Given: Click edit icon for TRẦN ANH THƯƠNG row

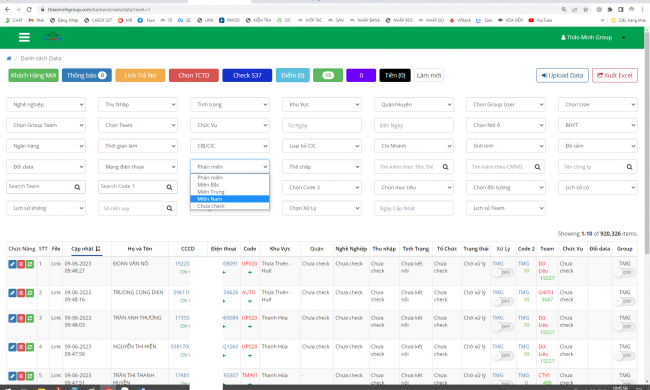Looking at the screenshot, I should coord(12,318).
